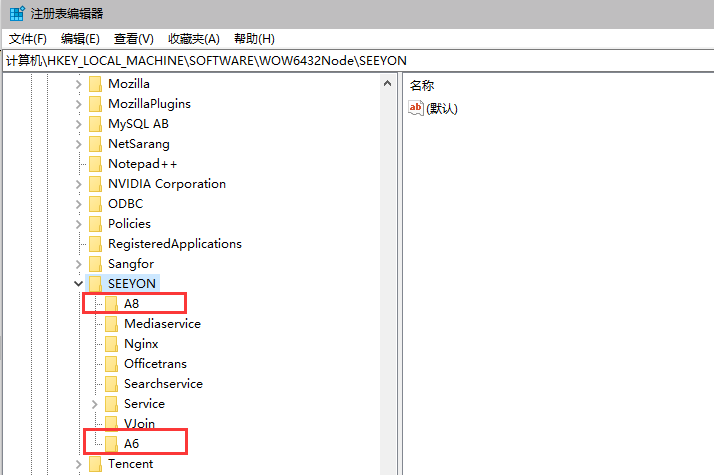This screenshot has height=475, width=714.
Task: Expand the NetSarang key
Action: [x=78, y=144]
